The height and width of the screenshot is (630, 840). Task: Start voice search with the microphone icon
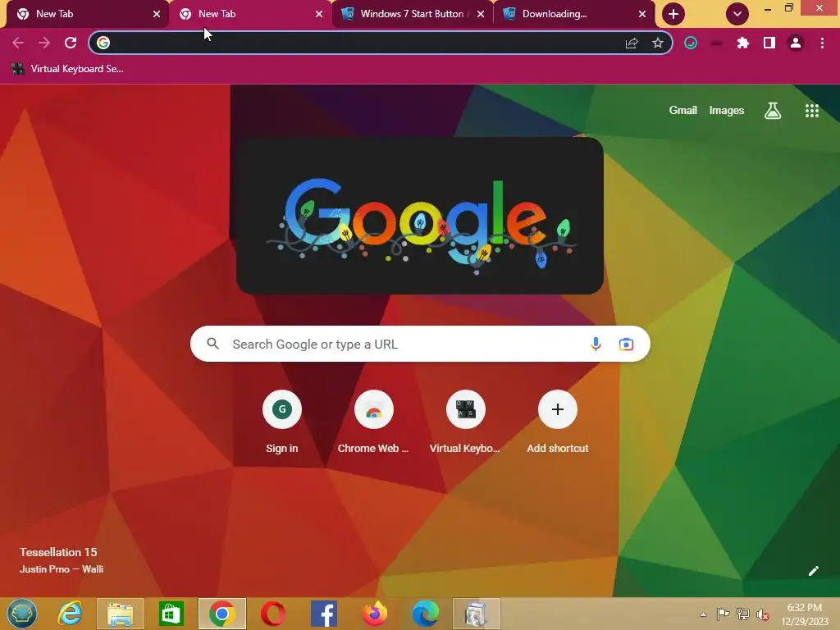[596, 344]
